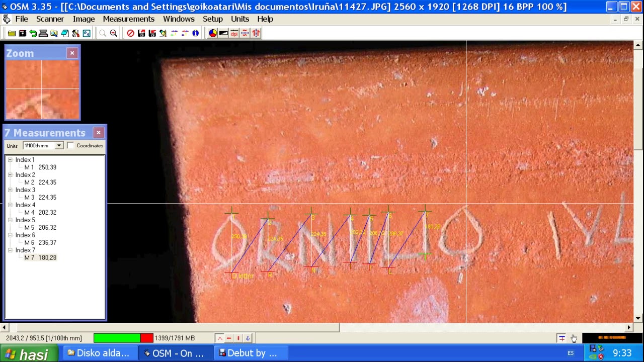Open the Scanner menu
644x362 pixels.
pyautogui.click(x=50, y=19)
